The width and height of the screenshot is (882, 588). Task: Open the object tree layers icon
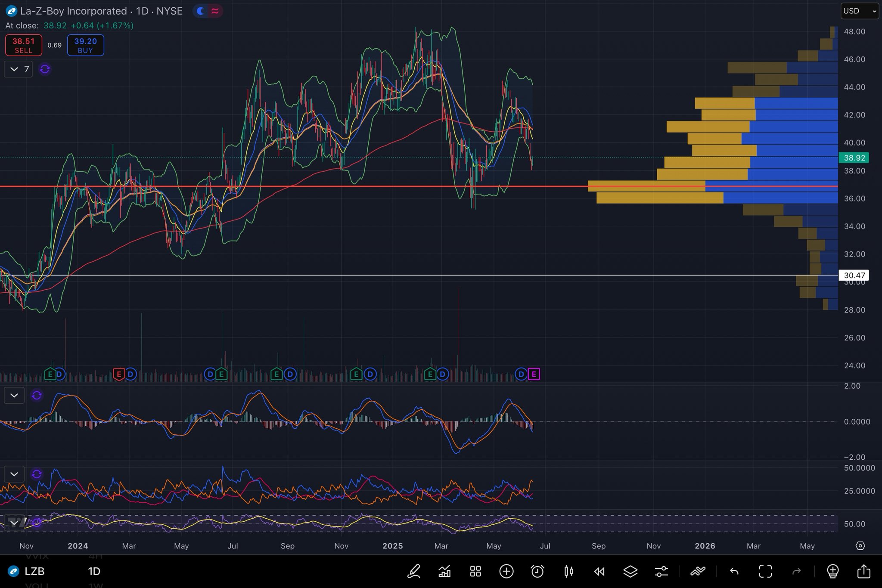click(x=630, y=571)
